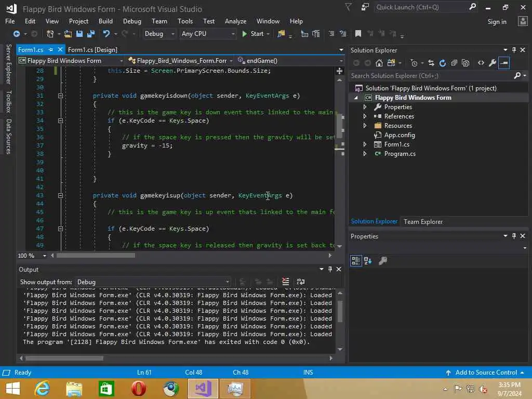Open the Debug configuration dropdown
The image size is (532, 399).
(159, 34)
